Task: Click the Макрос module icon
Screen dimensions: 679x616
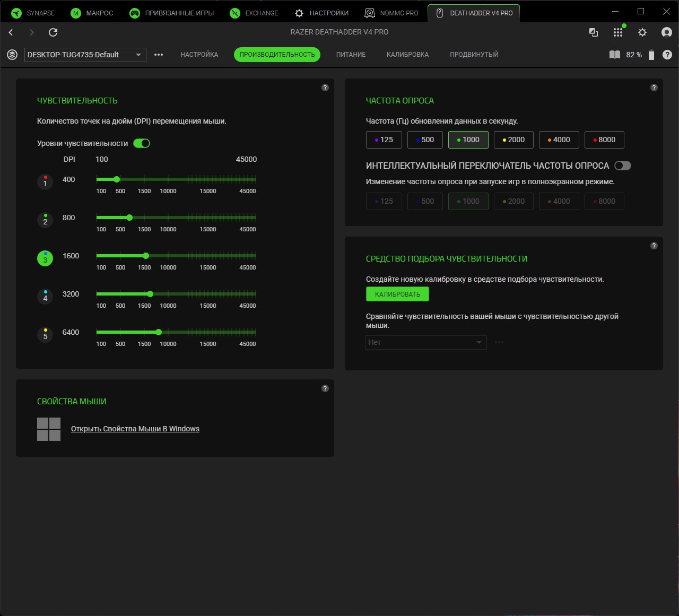Action: tap(76, 13)
